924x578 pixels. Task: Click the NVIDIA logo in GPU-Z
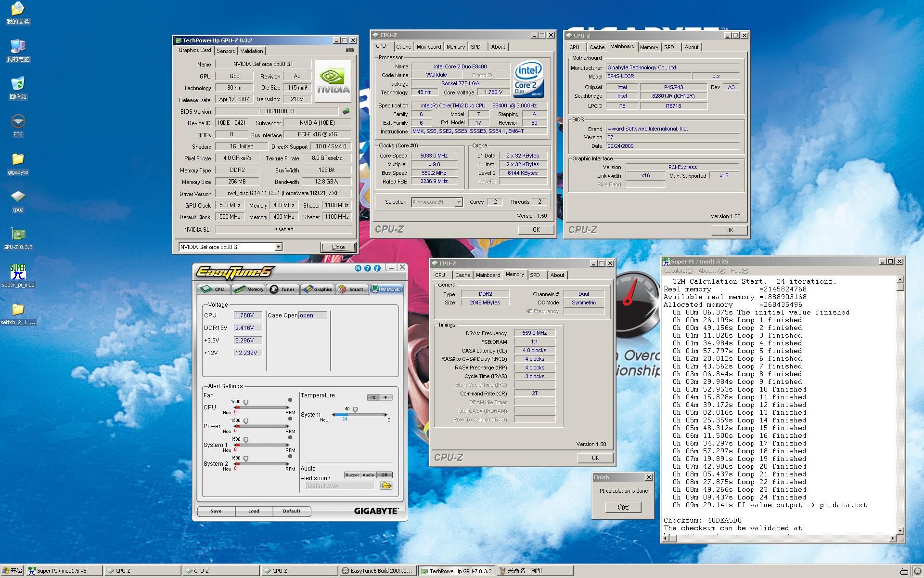[x=333, y=81]
